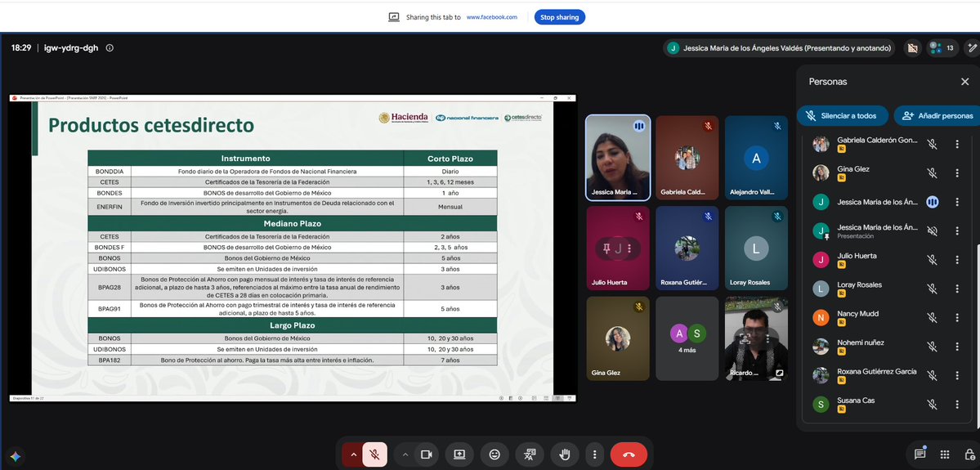Open more options on Julio Huerta tile
The width and height of the screenshot is (980, 470).
[x=629, y=248]
